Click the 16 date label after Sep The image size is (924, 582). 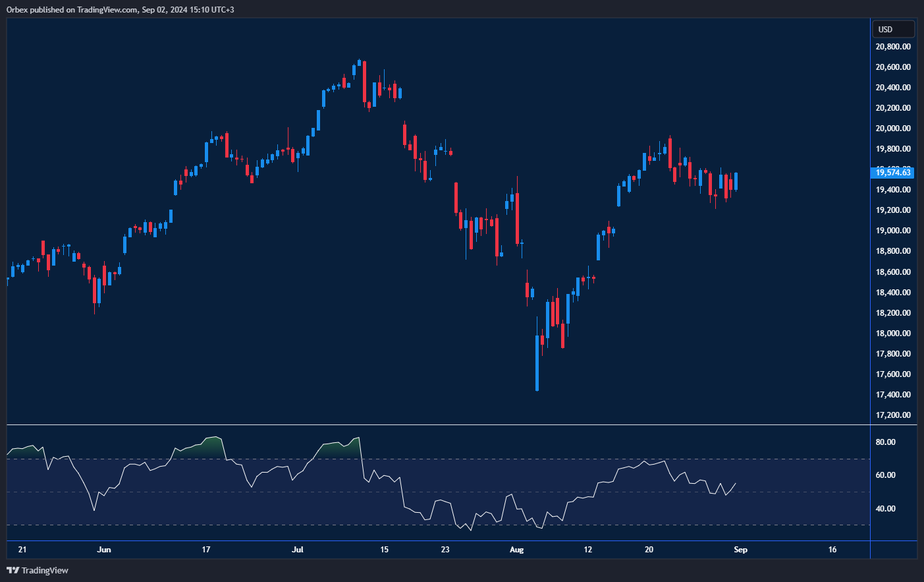click(832, 550)
